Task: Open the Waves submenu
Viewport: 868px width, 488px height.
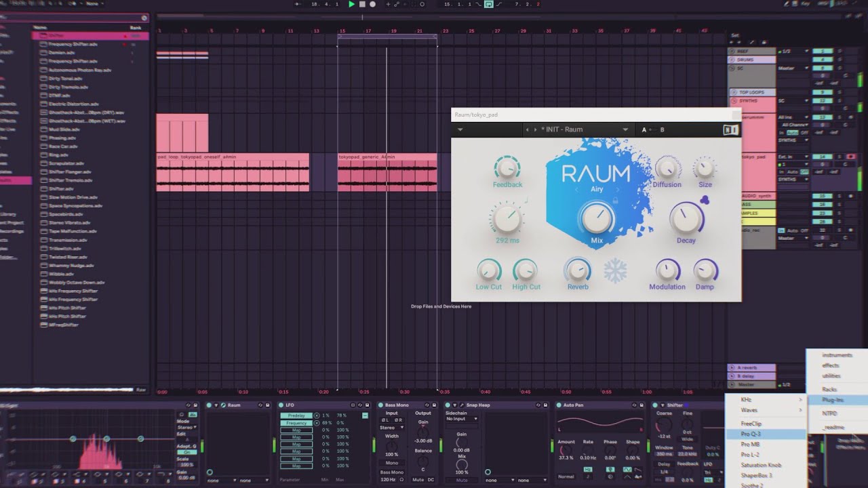Action: [766, 410]
